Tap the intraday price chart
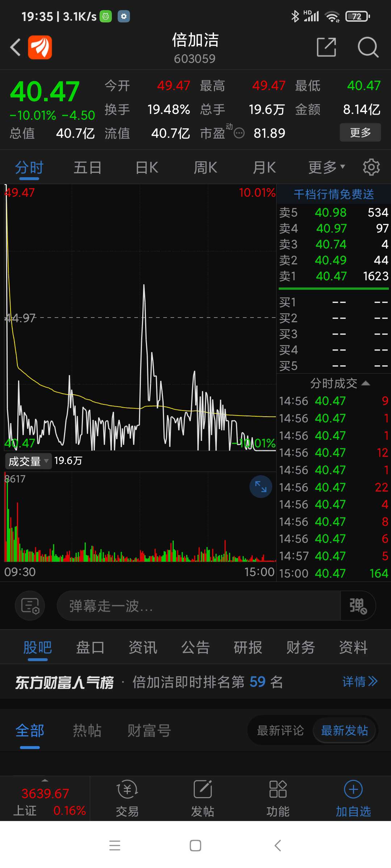This screenshot has width=391, height=868. [140, 318]
